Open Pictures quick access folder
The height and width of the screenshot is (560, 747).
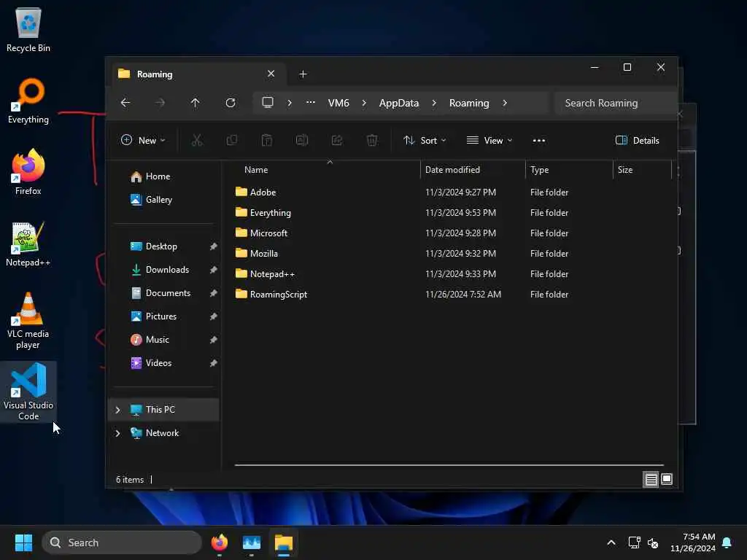tap(164, 316)
